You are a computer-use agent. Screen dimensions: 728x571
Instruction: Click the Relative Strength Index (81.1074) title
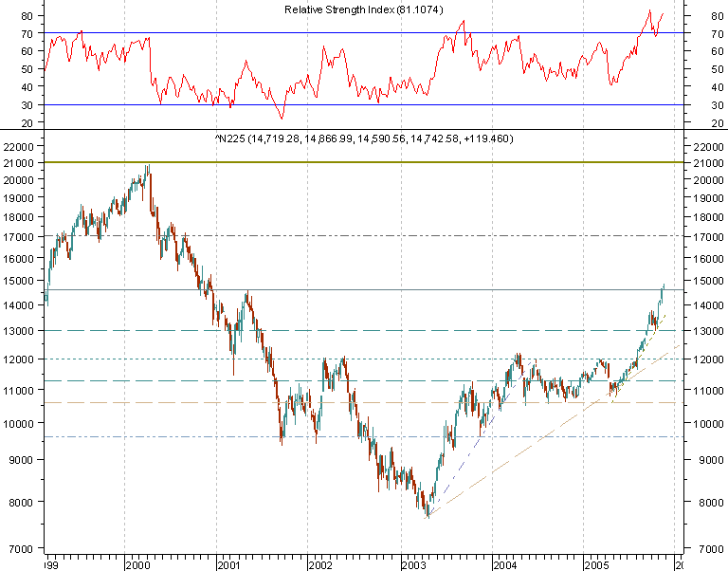(364, 9)
